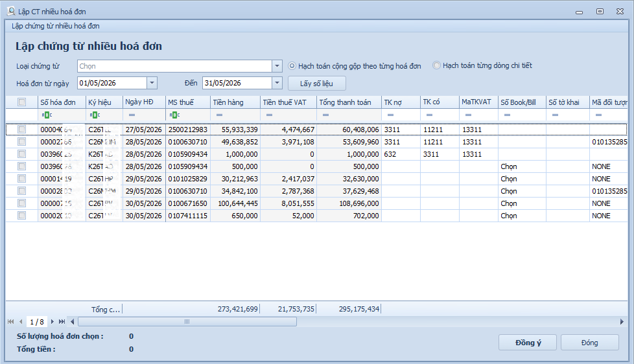Go to first page of records

(11, 322)
